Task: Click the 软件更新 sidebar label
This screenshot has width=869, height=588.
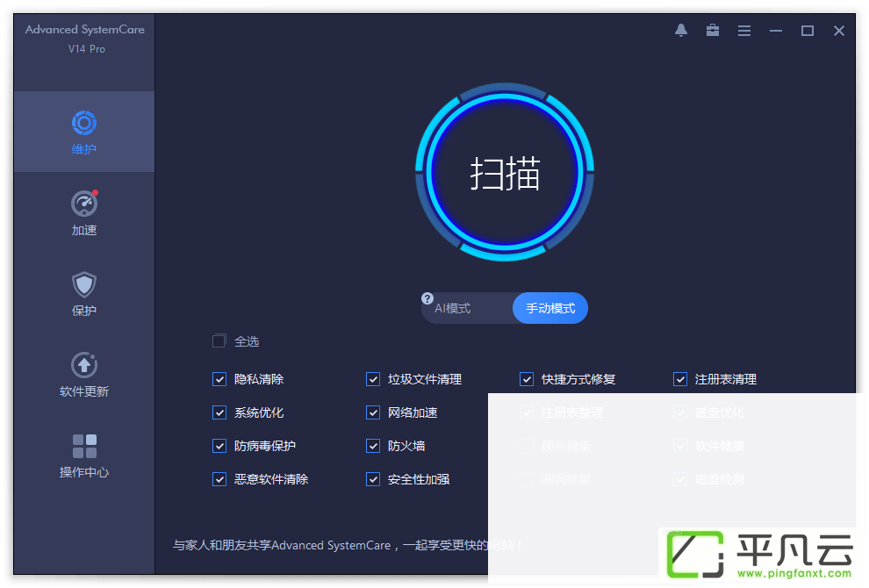Action: pyautogui.click(x=84, y=391)
